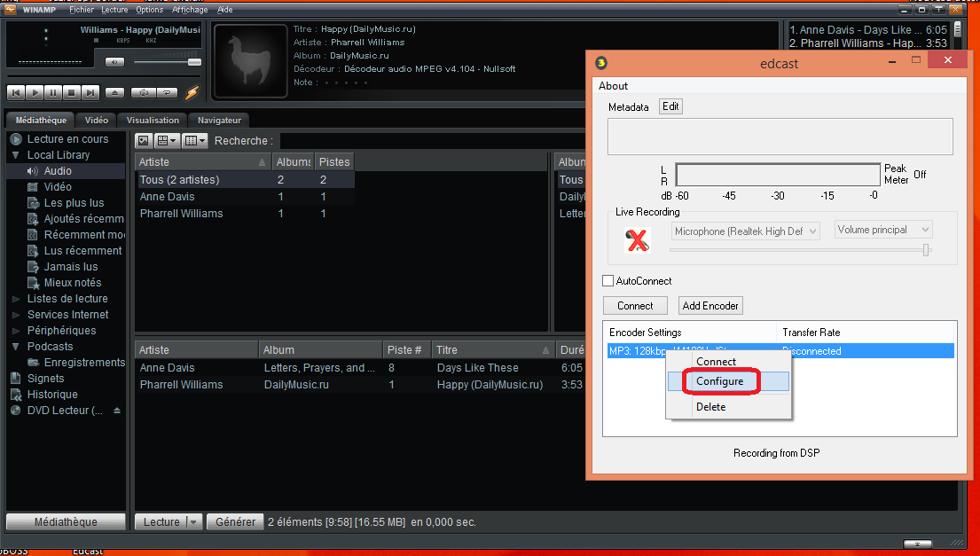Mute Winamp with the speaker button
980x556 pixels.
click(x=114, y=62)
